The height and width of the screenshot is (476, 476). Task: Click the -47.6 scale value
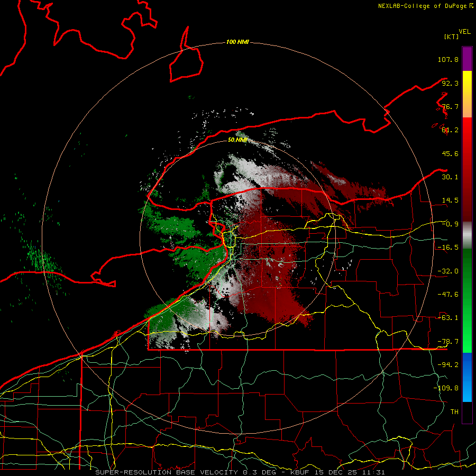pos(448,295)
